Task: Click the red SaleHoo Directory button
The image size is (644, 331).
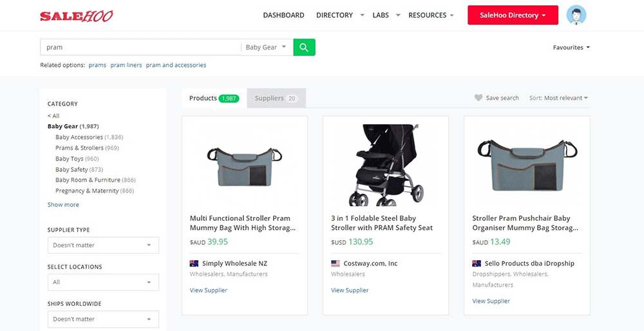Action: click(x=513, y=15)
